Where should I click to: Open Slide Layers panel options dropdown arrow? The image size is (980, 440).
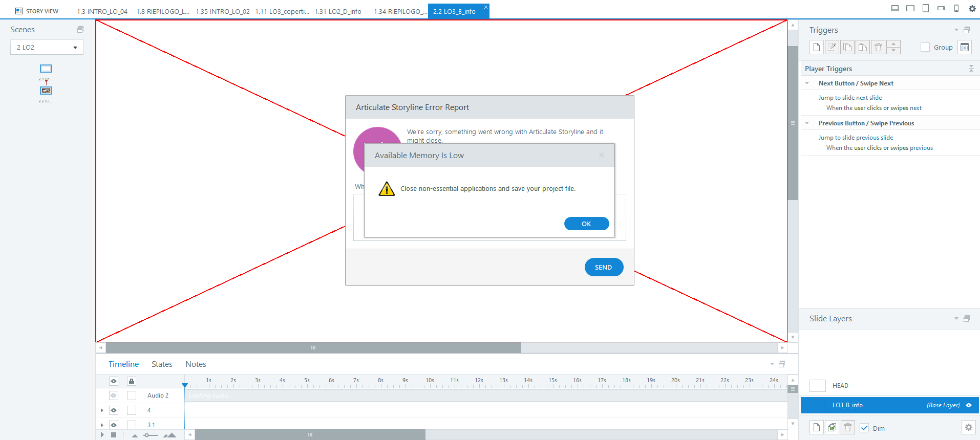(x=956, y=319)
